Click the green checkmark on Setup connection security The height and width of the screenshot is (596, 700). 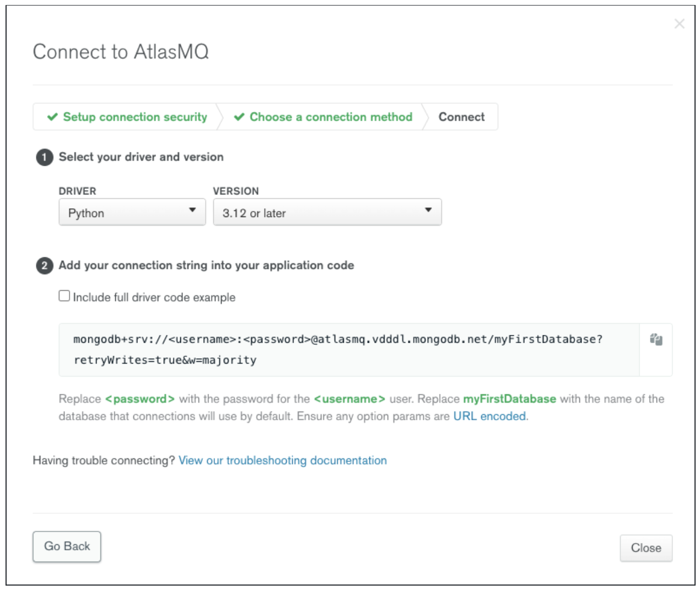click(53, 117)
